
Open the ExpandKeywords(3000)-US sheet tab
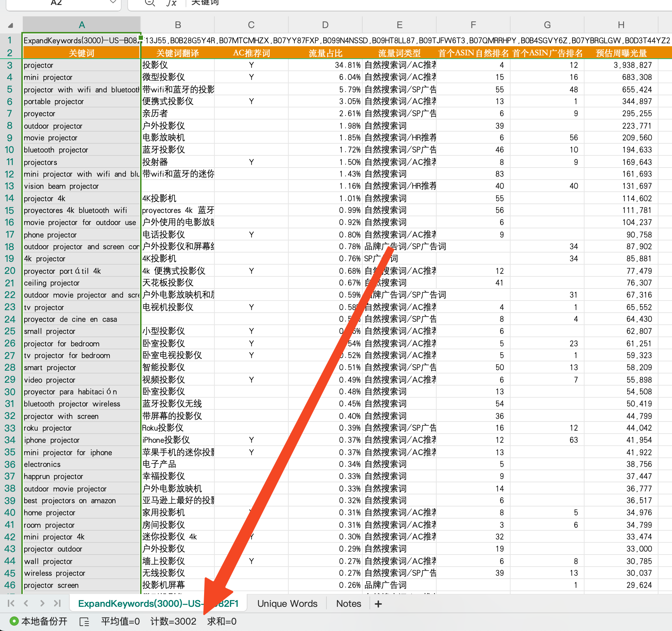point(158,604)
